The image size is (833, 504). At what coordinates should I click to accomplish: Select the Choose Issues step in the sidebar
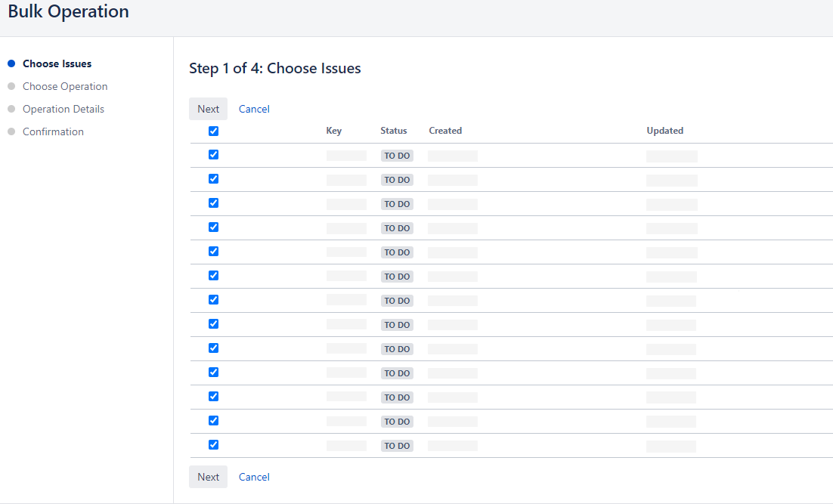coord(57,63)
